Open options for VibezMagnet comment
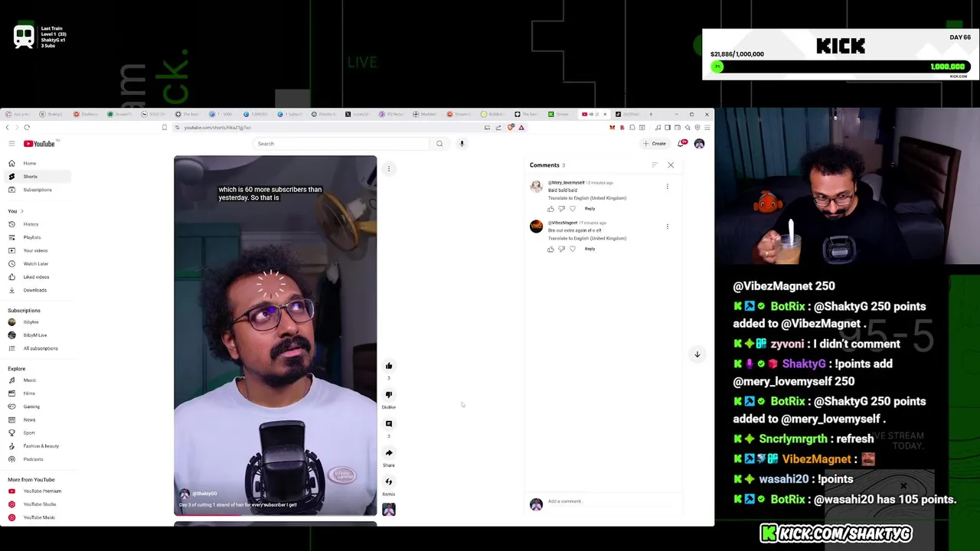 pos(667,227)
